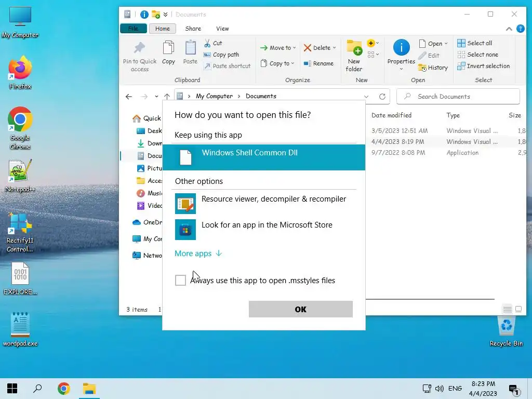Click the Properties icon in quick access toolbar
532x399 pixels.
click(144, 14)
